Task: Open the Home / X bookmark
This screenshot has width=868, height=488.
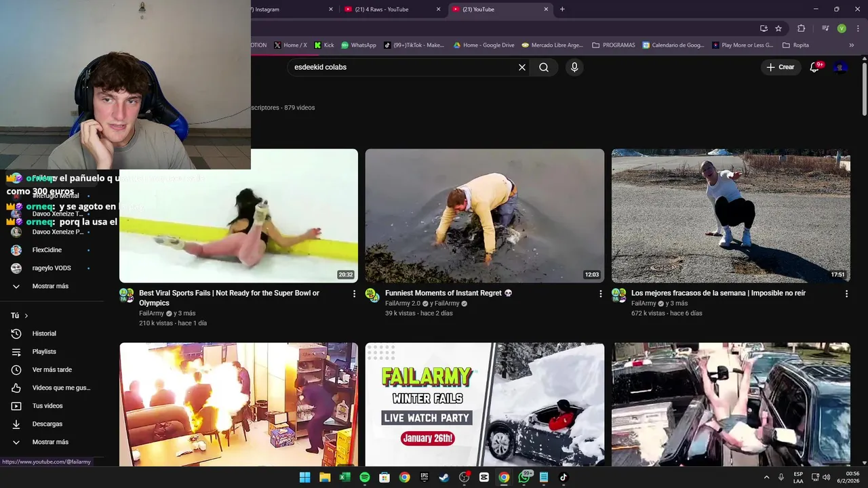Action: click(290, 45)
